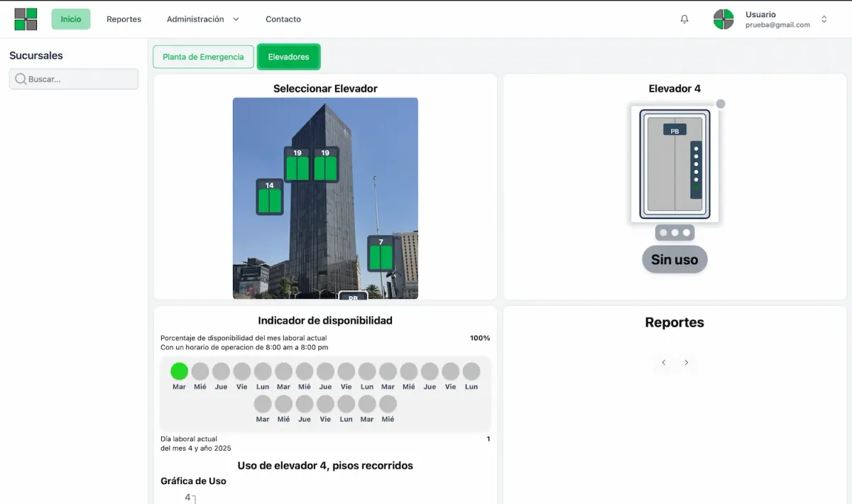Select the first Mié availability day circle

[200, 371]
